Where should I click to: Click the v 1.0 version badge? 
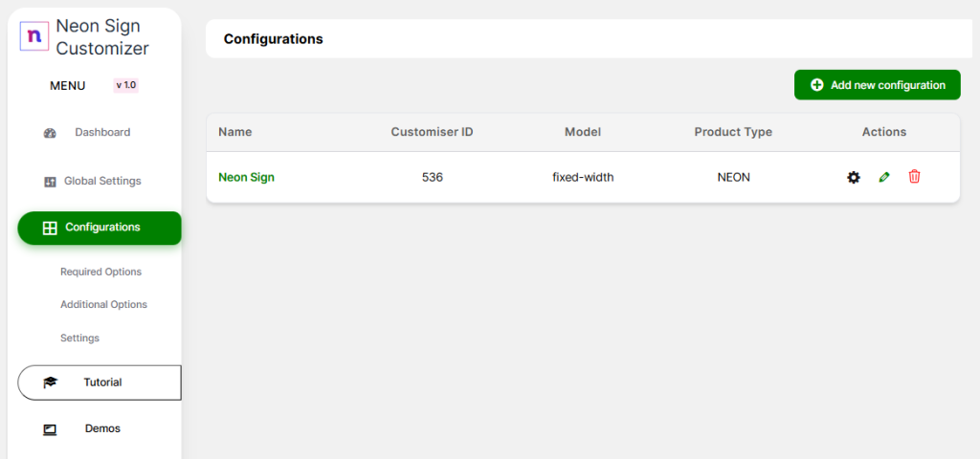(126, 85)
